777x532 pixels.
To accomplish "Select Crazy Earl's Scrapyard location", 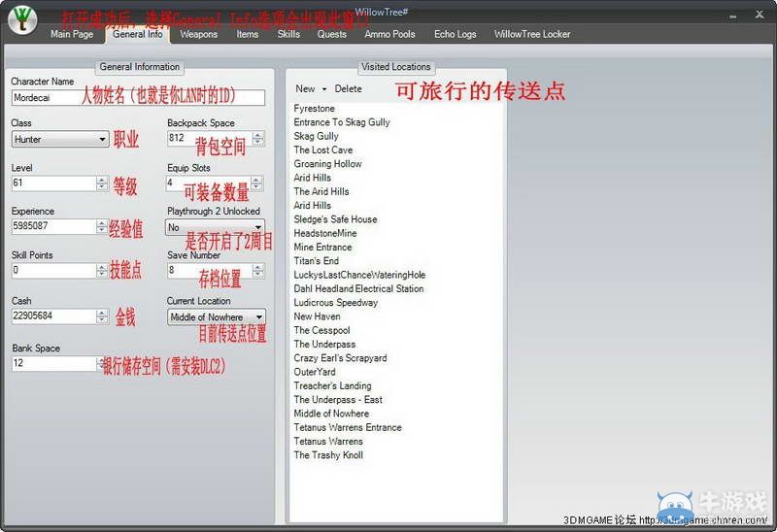I will (341, 357).
